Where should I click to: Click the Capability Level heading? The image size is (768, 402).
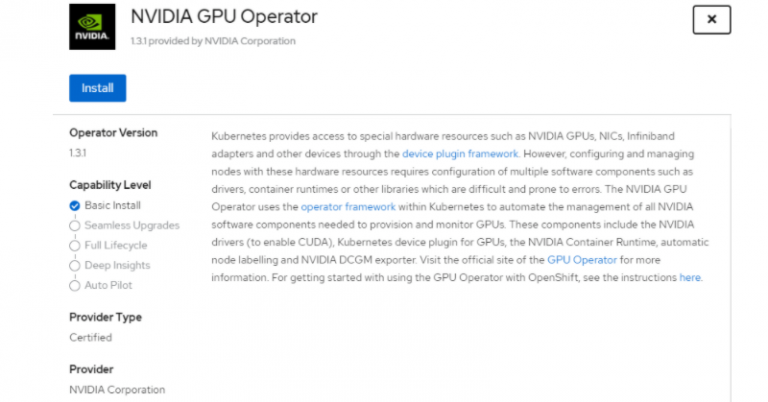tap(110, 185)
